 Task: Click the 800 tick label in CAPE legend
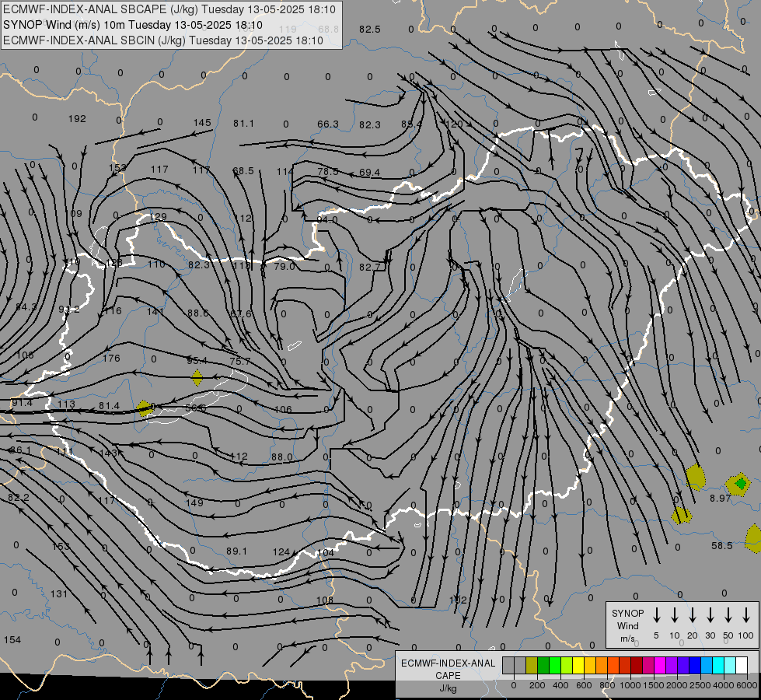pyautogui.click(x=607, y=685)
